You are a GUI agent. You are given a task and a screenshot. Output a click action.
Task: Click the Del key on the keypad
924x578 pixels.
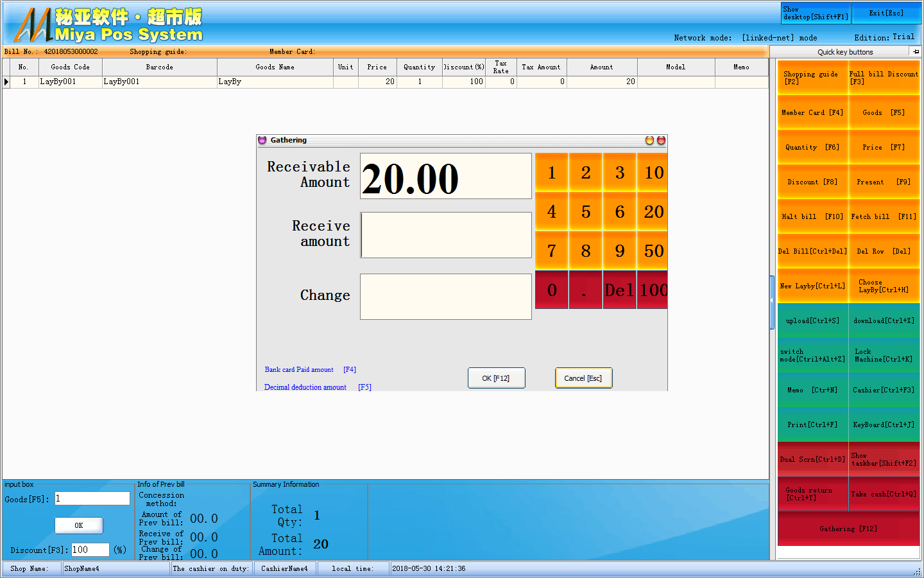coord(620,290)
